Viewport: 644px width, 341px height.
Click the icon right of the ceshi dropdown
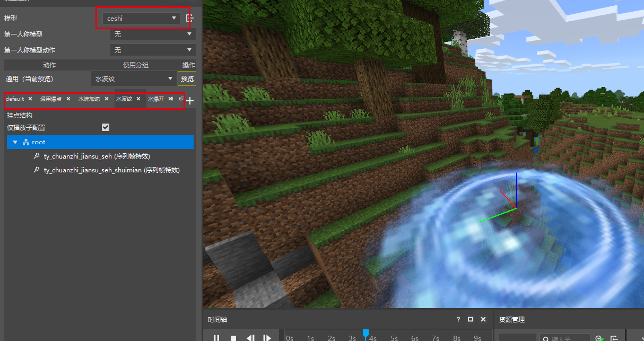pos(189,18)
